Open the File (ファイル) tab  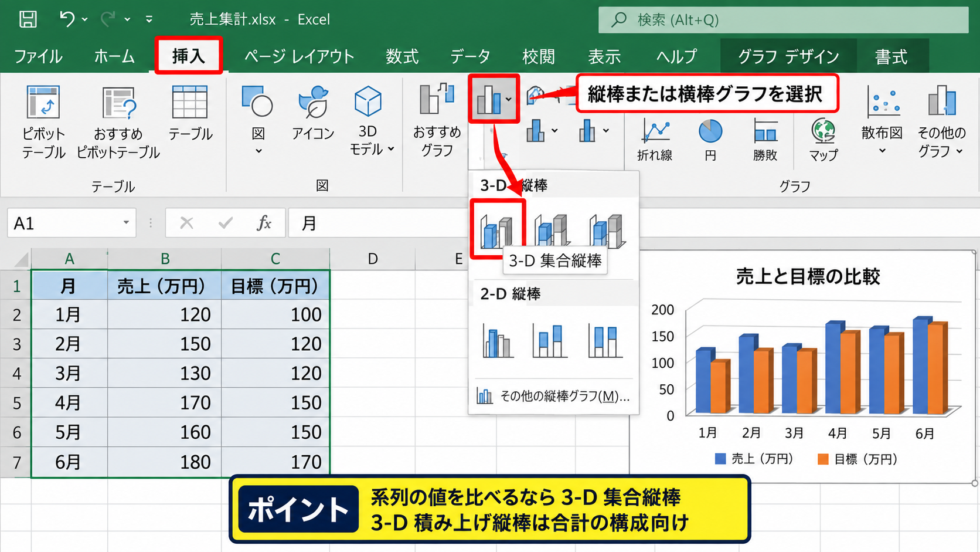(38, 56)
